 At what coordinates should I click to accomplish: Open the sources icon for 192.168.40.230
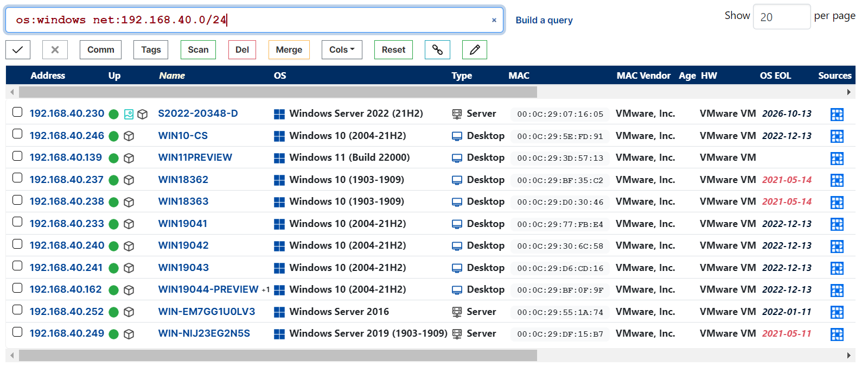(837, 114)
